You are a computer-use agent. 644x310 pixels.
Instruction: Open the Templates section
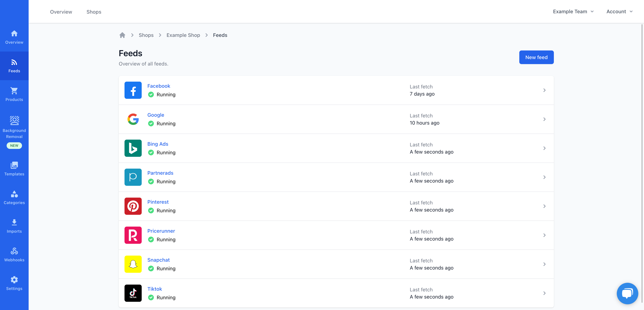pos(14,169)
